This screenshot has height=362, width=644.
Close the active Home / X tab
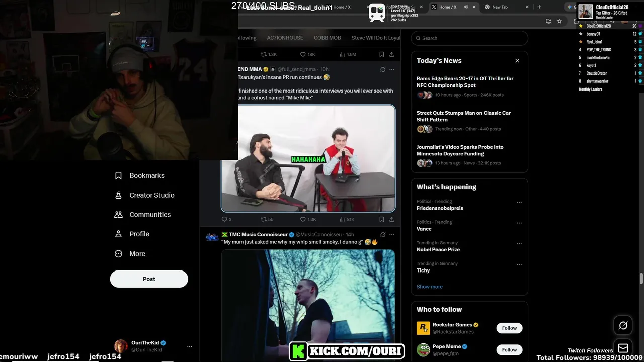[x=475, y=7]
